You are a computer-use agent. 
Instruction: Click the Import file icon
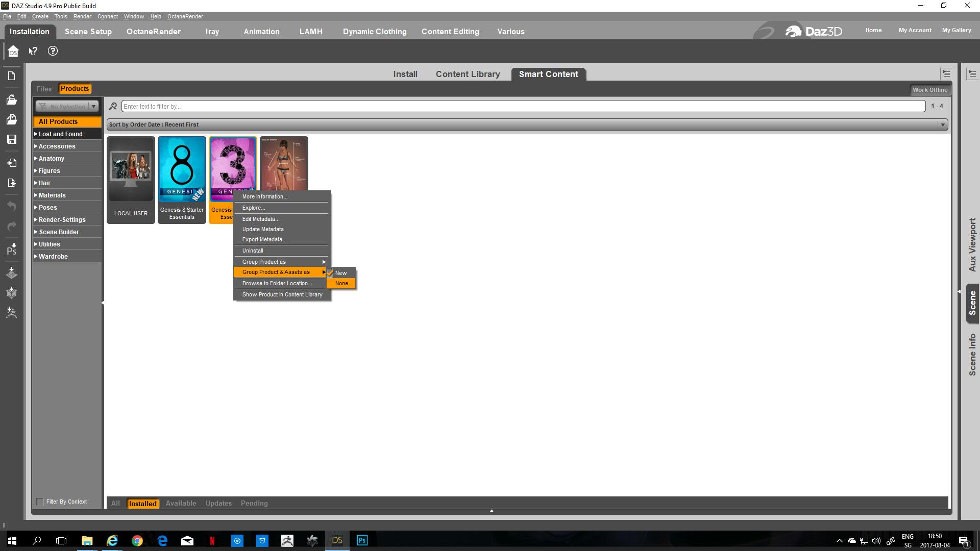11,163
